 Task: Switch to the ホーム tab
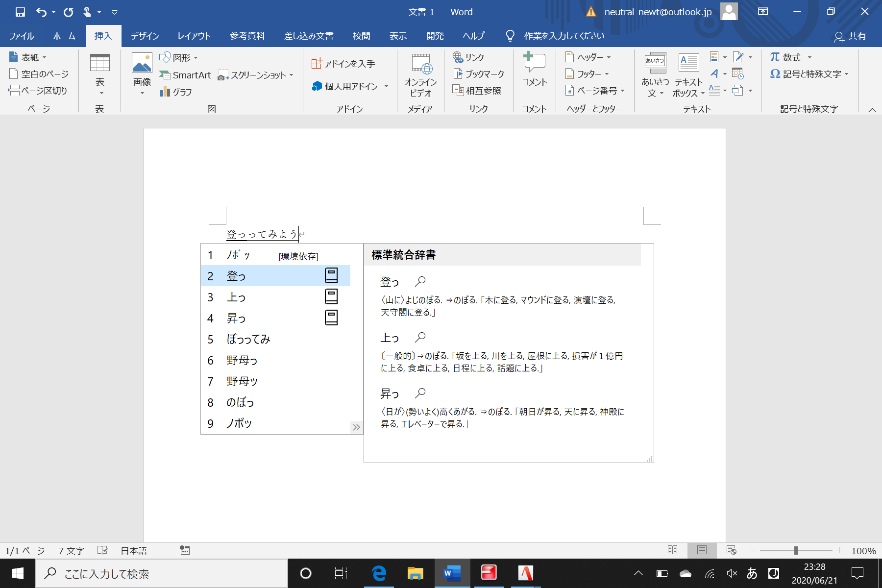(x=64, y=36)
